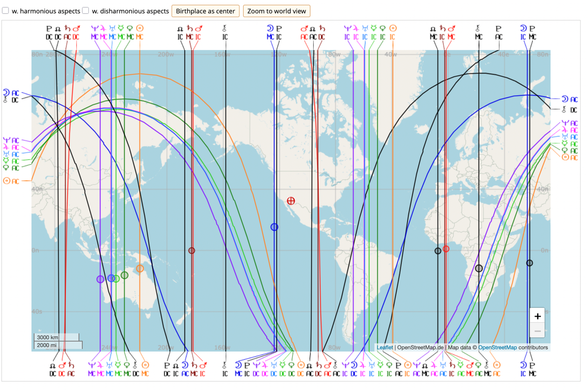The height and width of the screenshot is (390, 588).
Task: Click the gray Chiron circle over southern Africa
Action: coord(479,269)
